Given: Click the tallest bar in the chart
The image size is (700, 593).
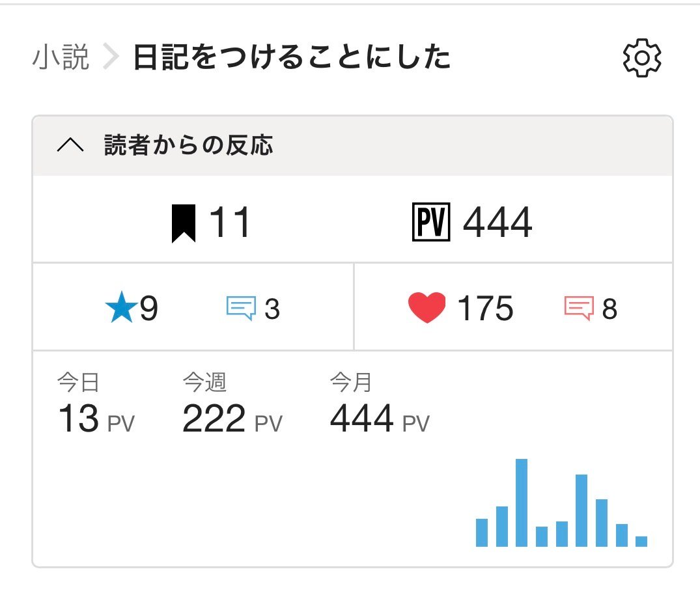Looking at the screenshot, I should (x=522, y=503).
